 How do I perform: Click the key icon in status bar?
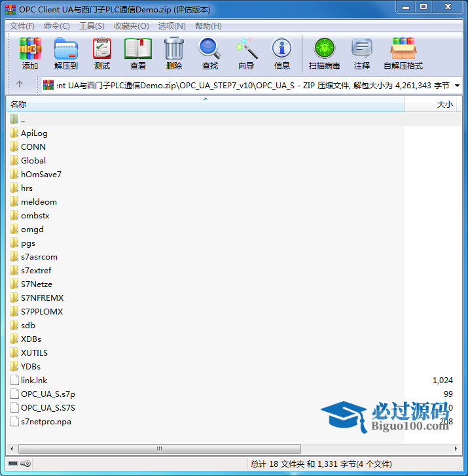[26, 464]
